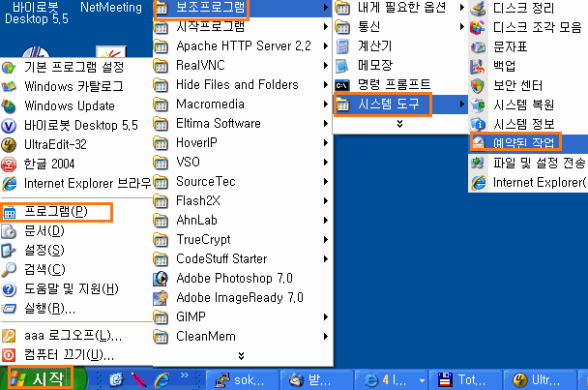Open 시스템 정보 icon
This screenshot has width=588, height=390.
(x=478, y=124)
